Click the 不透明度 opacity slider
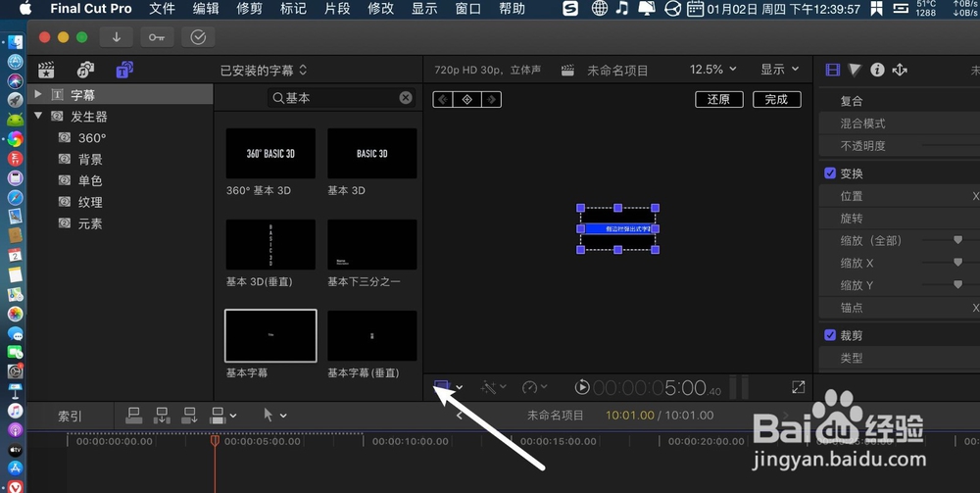The image size is (980, 493). (951, 146)
